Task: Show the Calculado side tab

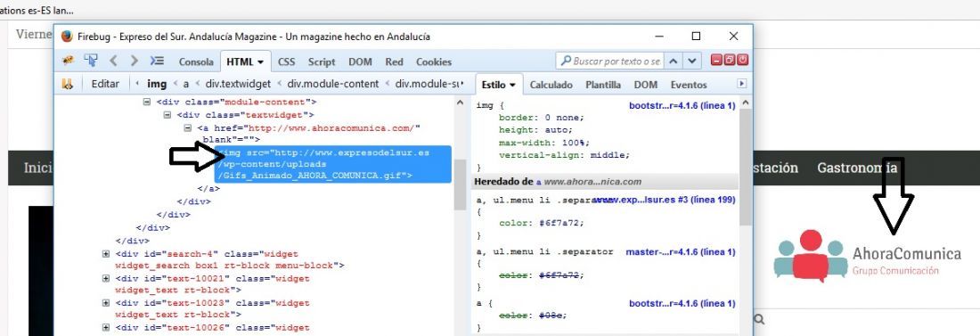Action: pyautogui.click(x=551, y=85)
